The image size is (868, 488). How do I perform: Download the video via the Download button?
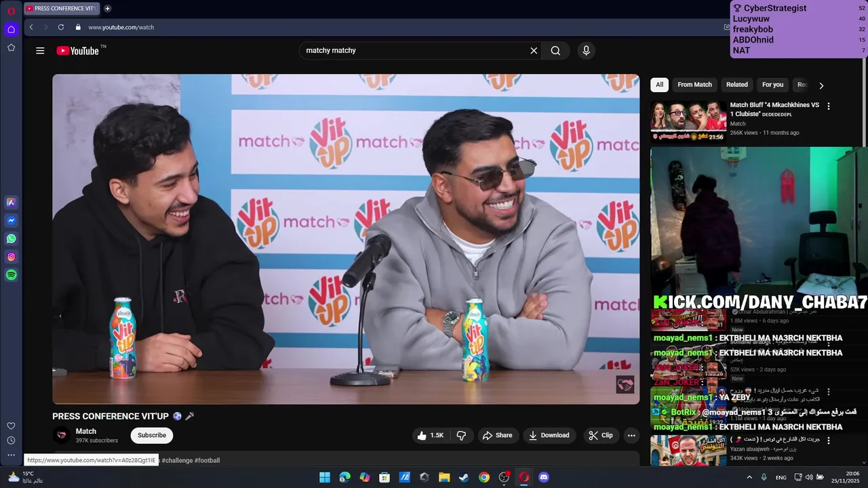(x=549, y=435)
